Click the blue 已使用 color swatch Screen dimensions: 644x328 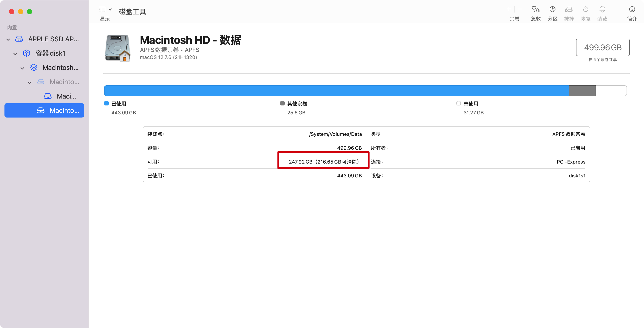(106, 103)
